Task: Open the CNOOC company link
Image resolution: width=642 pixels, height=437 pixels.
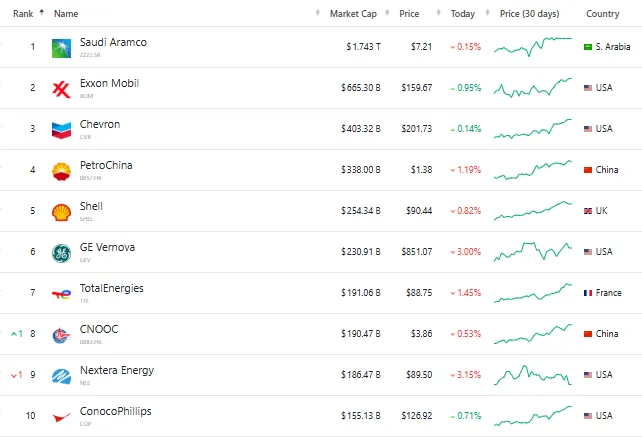Action: point(99,329)
